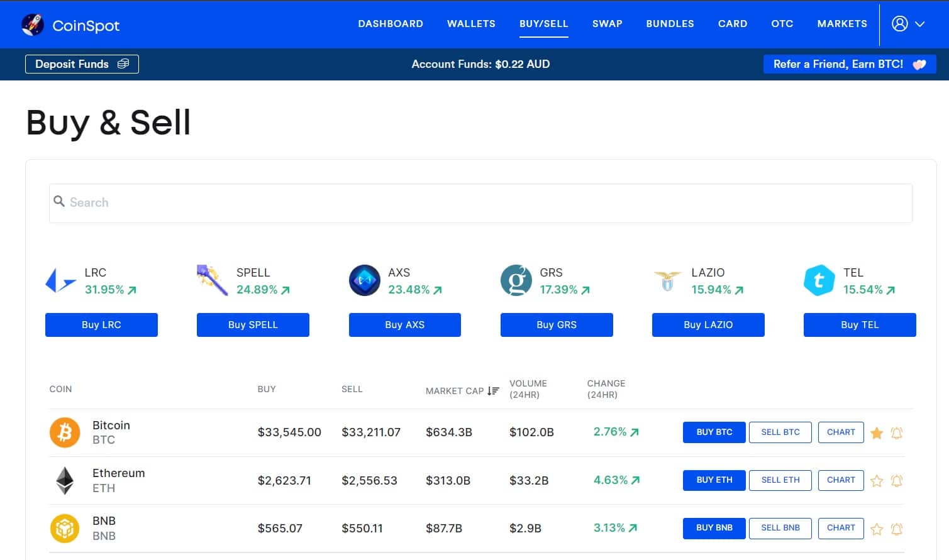
Task: Click the SELL BNB button
Action: pos(780,528)
